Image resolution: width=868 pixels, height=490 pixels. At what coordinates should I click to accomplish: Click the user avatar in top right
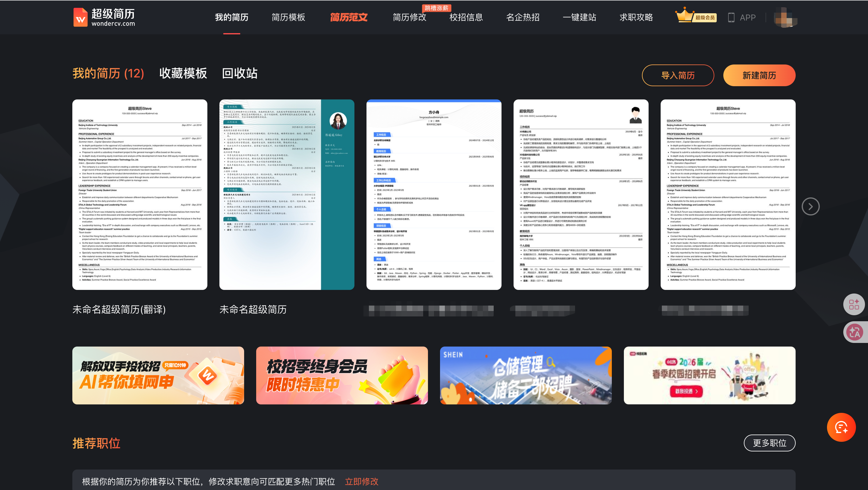pos(785,17)
